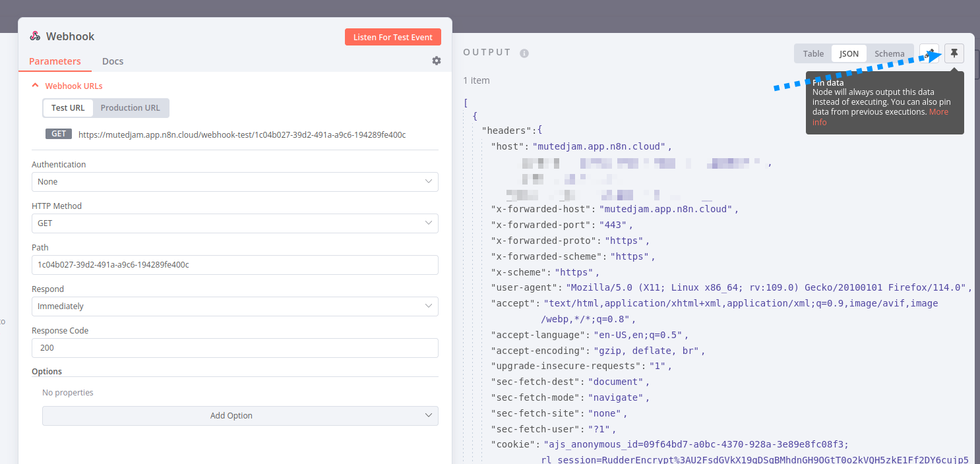This screenshot has height=464, width=980.
Task: Open the HTTP Method dropdown
Action: click(x=235, y=223)
